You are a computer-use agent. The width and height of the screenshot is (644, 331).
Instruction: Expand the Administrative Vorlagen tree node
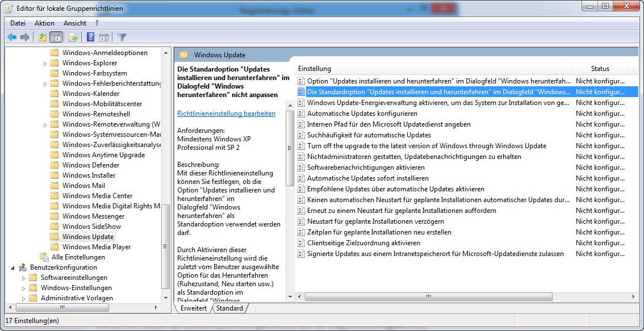[x=23, y=298]
